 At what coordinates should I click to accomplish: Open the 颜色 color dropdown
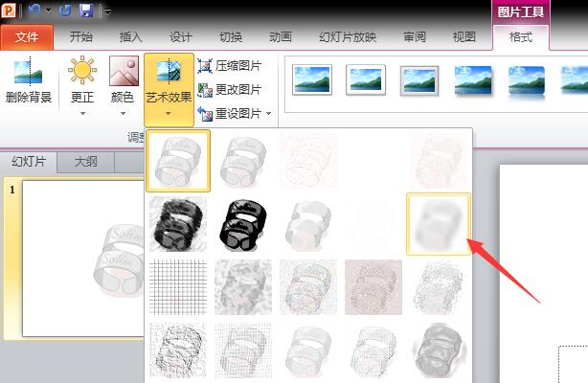coord(124,85)
